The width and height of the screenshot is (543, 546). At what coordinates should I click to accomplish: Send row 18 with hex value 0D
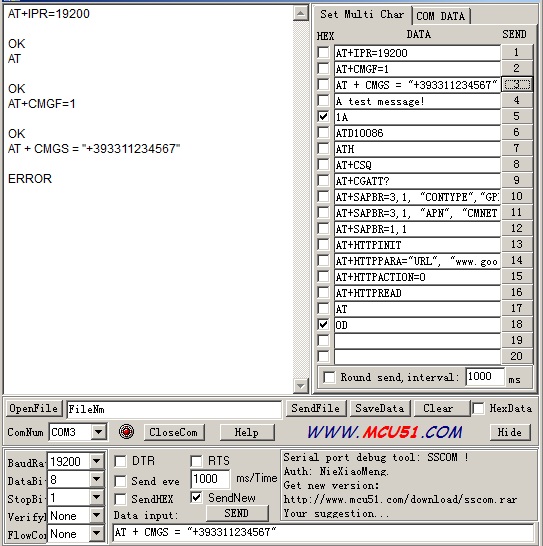[x=517, y=324]
